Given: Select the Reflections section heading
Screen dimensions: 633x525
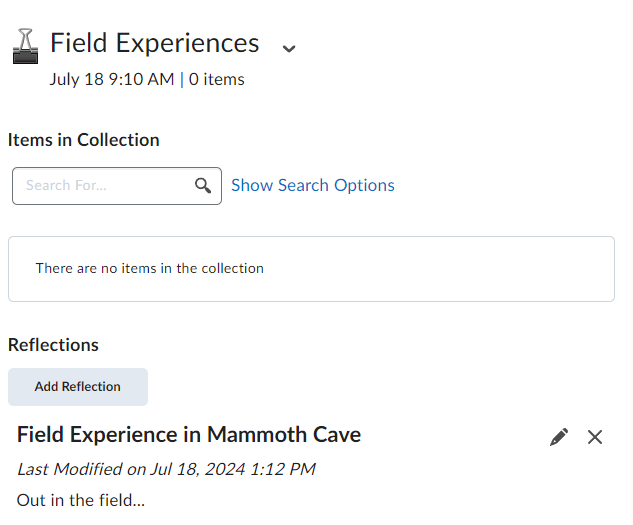Looking at the screenshot, I should coord(54,345).
